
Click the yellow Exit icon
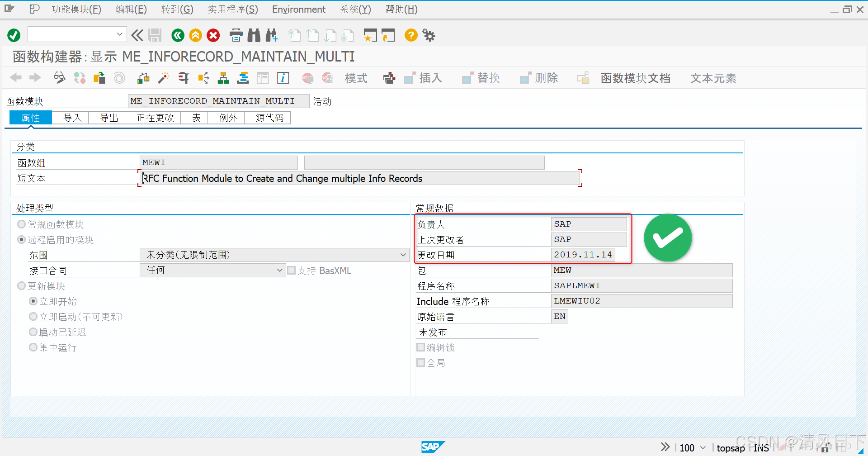(196, 35)
